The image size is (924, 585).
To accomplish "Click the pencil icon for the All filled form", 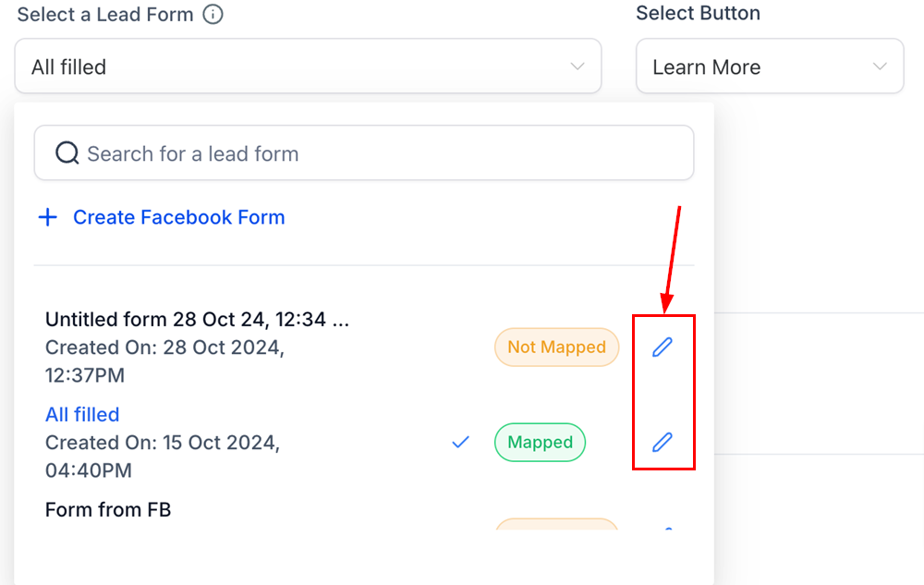I will click(663, 442).
